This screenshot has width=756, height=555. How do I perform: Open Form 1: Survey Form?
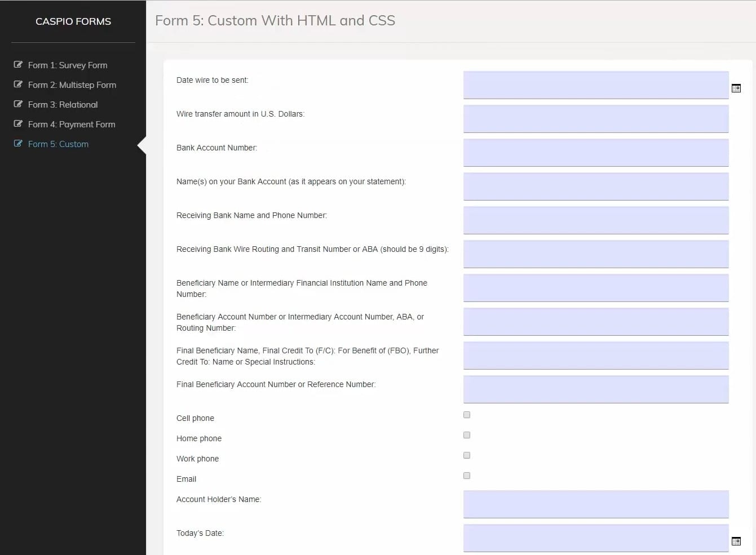click(x=68, y=65)
